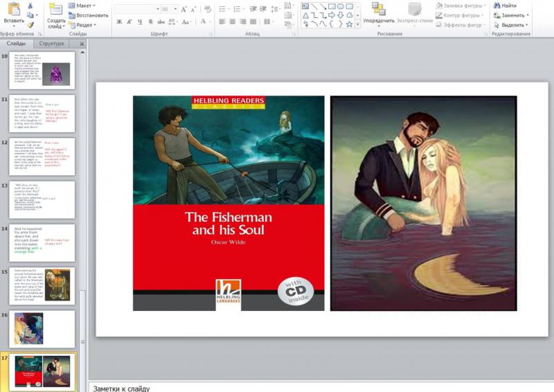This screenshot has width=554, height=392.
Task: Select the arrow line shape
Action: pos(323,6)
